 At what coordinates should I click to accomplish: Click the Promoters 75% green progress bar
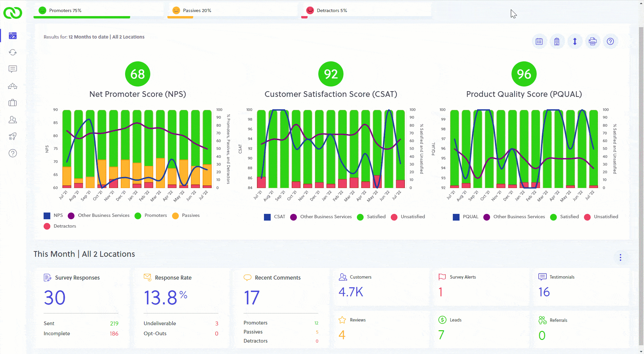tap(82, 17)
